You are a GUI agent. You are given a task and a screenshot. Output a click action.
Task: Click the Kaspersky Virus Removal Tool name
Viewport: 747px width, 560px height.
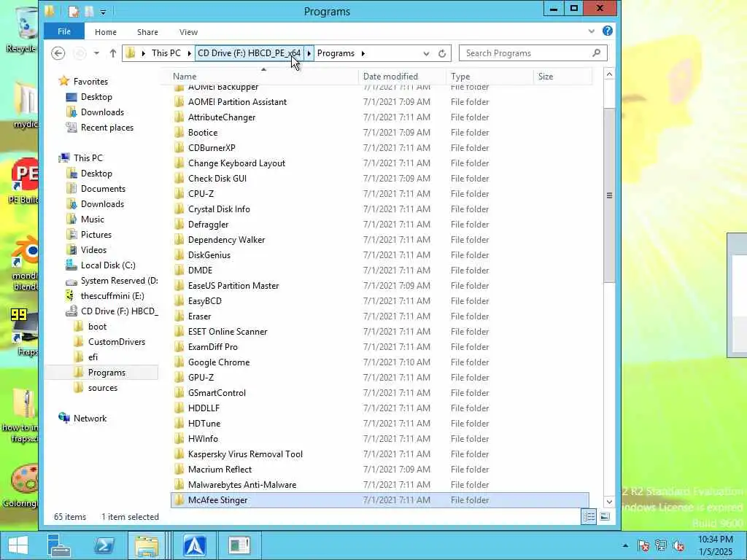pyautogui.click(x=245, y=454)
